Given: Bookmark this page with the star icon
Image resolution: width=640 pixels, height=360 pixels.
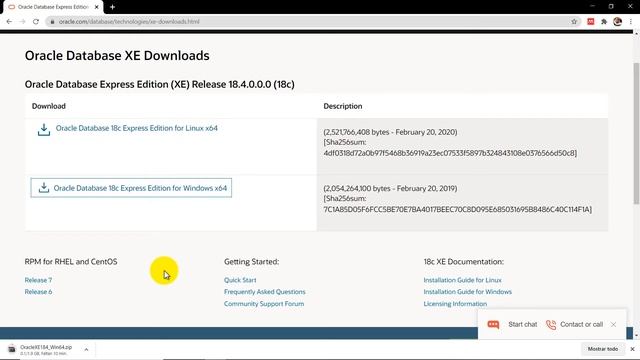Looking at the screenshot, I should click(x=574, y=22).
